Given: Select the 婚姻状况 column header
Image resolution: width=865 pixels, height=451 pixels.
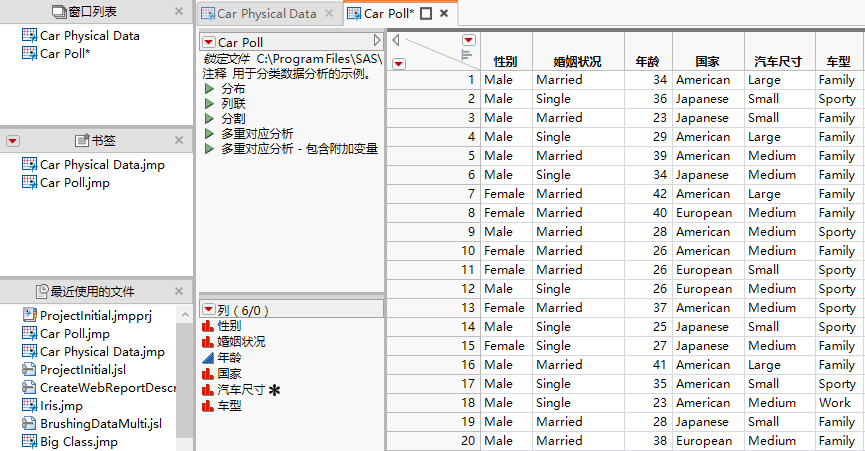Looking at the screenshot, I should [x=578, y=61].
